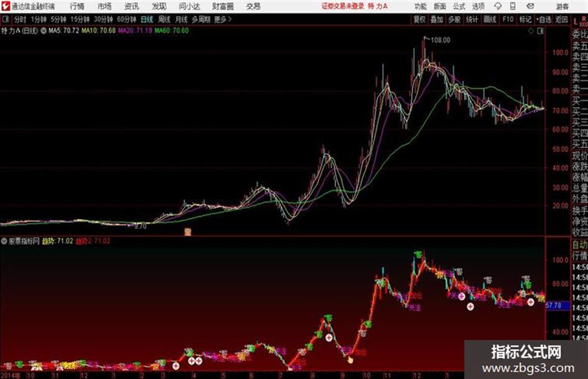Screen dimensions: 588x379
Task: Open the 资讯 menu
Action: (131, 6)
